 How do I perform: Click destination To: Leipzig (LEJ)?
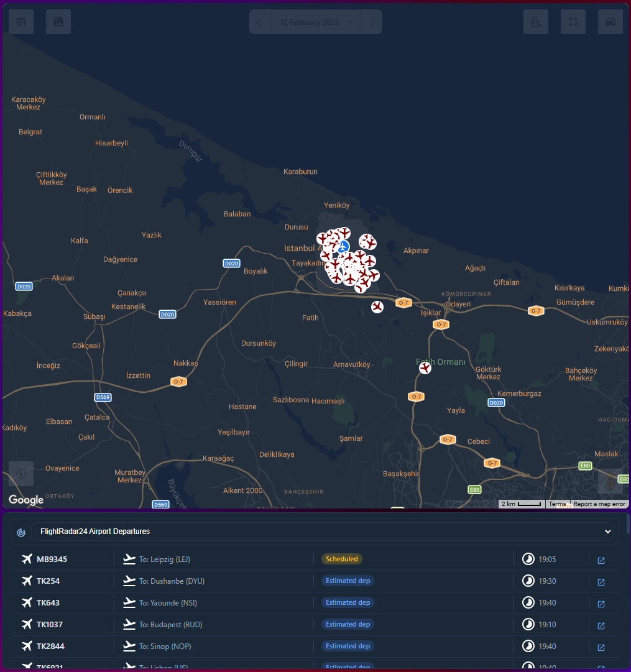pyautogui.click(x=165, y=559)
